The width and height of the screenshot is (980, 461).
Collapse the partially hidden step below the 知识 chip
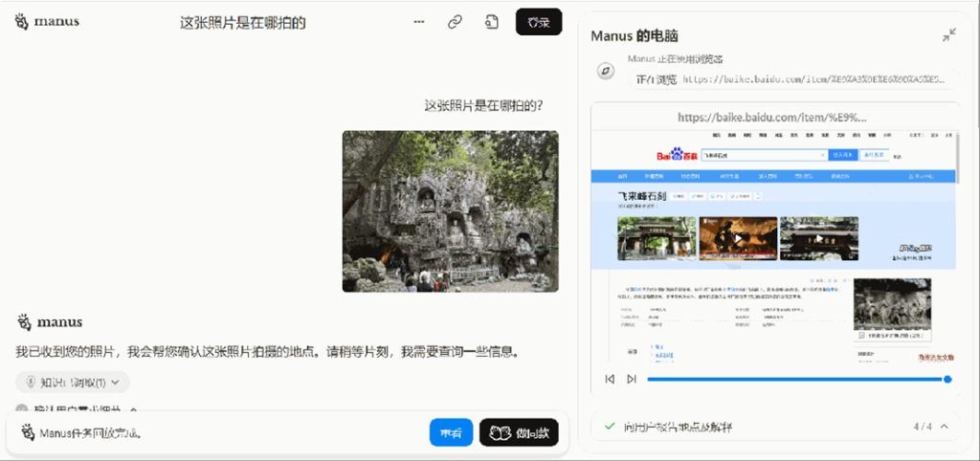point(133,408)
